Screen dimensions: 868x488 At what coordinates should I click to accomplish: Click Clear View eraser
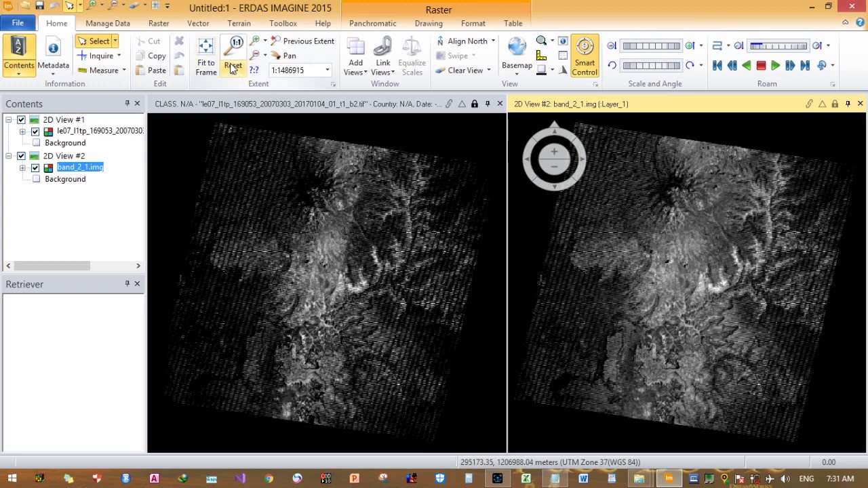[x=459, y=70]
